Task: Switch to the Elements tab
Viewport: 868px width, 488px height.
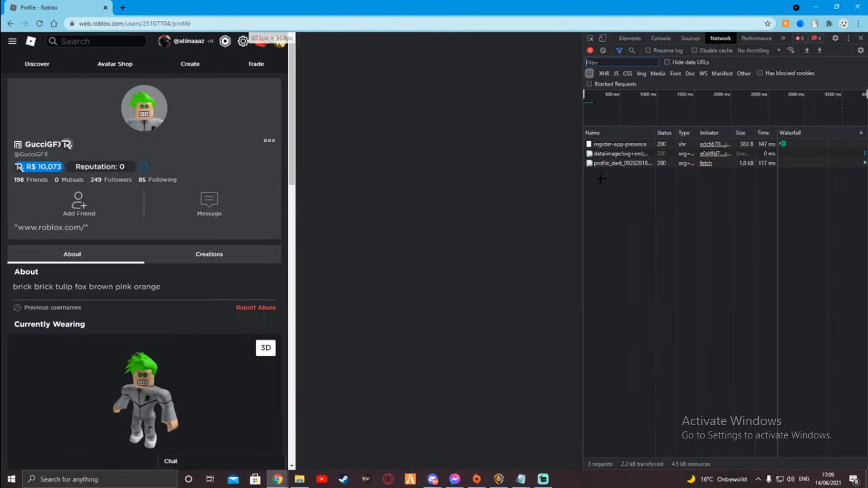Action: [630, 38]
